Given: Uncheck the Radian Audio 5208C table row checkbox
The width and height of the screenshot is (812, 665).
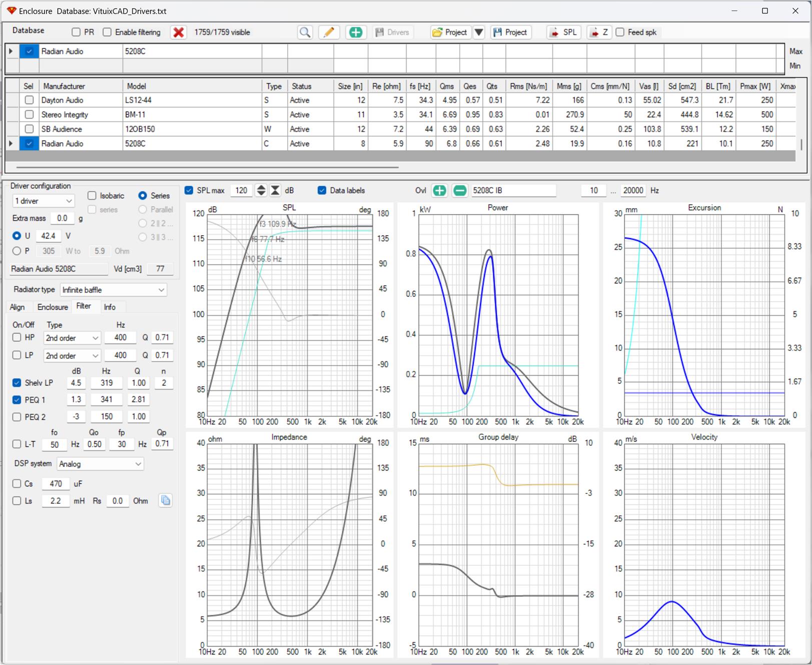Looking at the screenshot, I should (29, 144).
